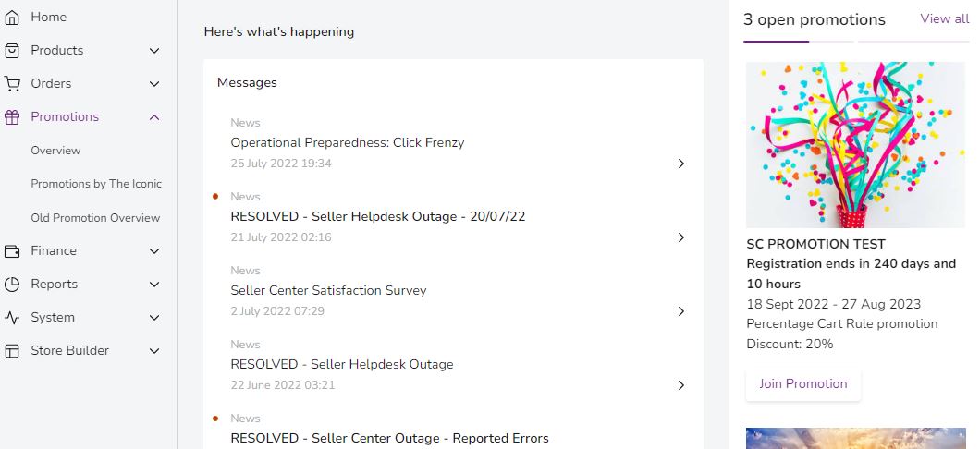Screen dimensions: 980x449
Task: Click the System activity pulse icon
Action: 12,318
